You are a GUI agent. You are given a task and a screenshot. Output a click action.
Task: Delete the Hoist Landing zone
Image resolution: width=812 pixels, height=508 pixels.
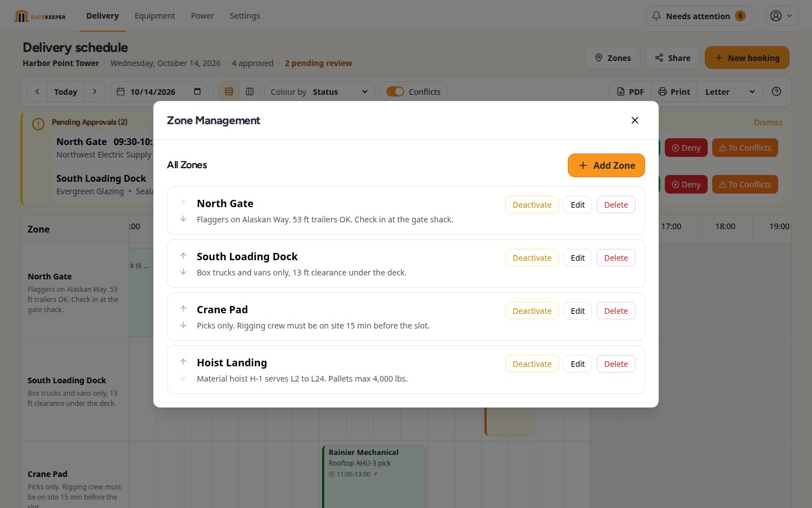coord(616,364)
